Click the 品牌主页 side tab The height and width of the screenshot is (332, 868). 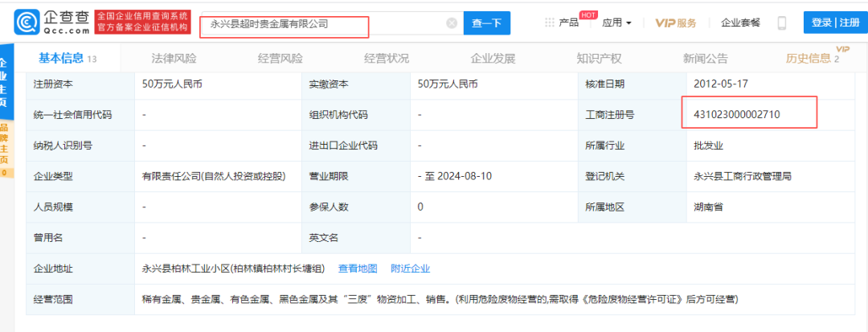(5, 149)
